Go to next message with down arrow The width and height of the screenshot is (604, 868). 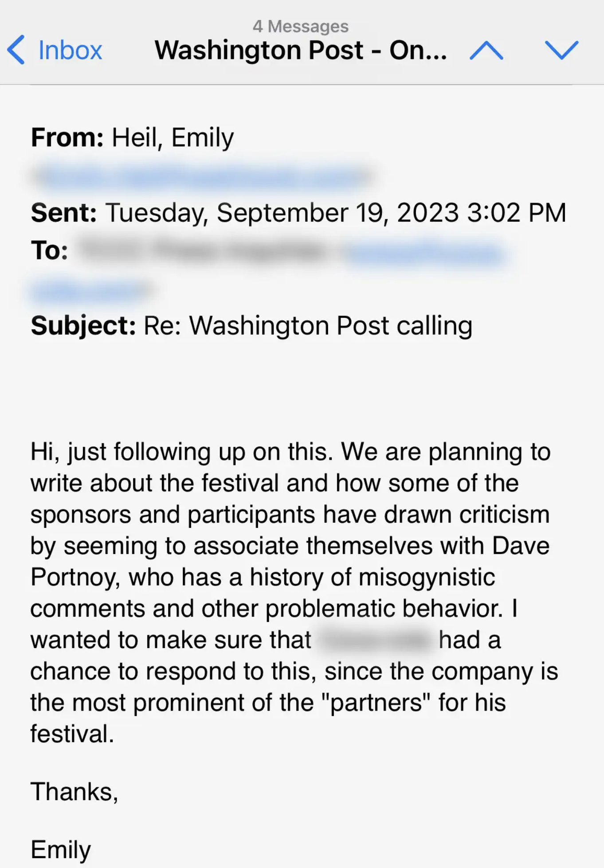[x=561, y=50]
